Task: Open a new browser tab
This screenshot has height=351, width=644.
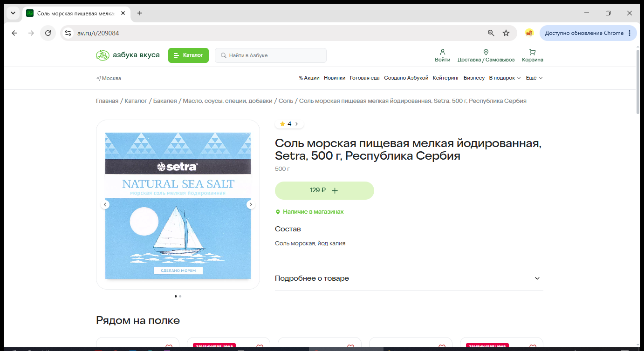Action: [x=140, y=13]
